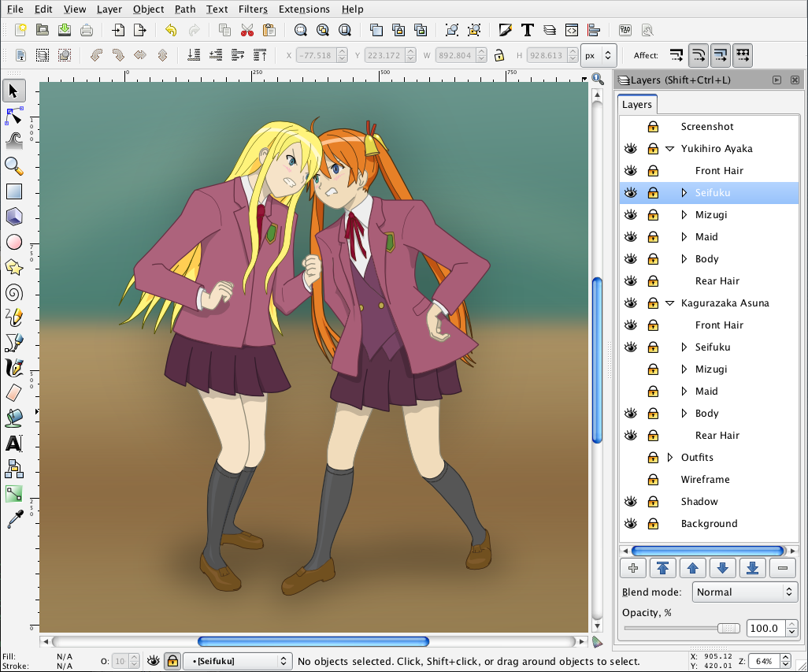Image resolution: width=808 pixels, height=672 pixels.
Task: Hide the Shadow layer eye
Action: 631,501
